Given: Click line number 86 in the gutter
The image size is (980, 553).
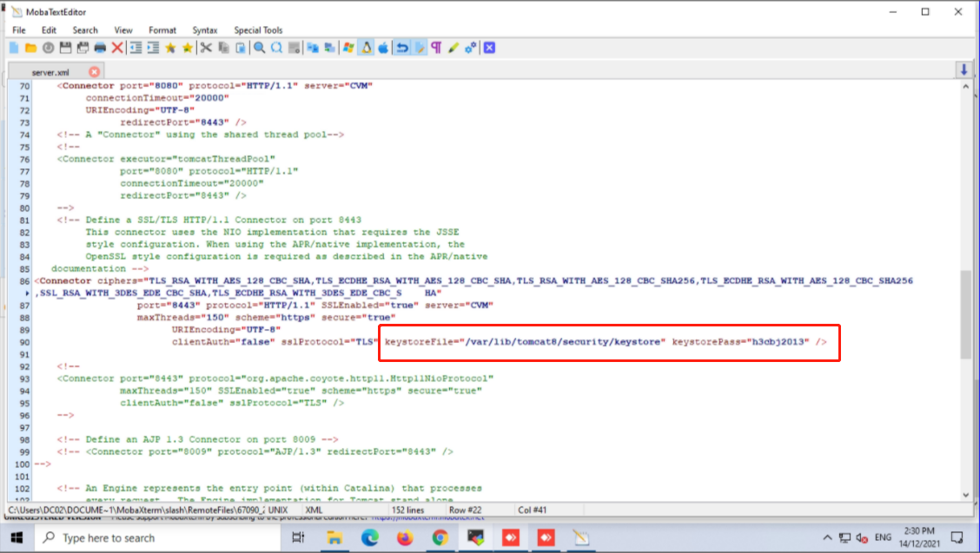Looking at the screenshot, I should pyautogui.click(x=23, y=280).
